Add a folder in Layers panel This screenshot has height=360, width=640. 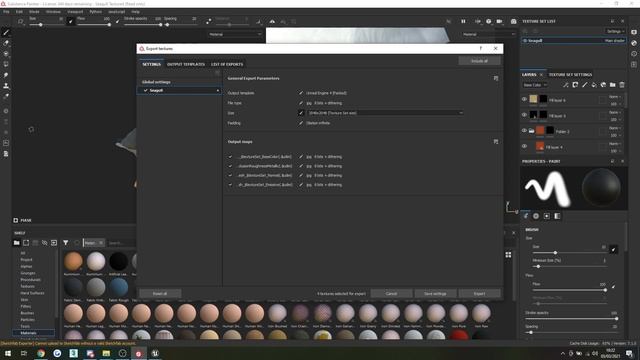(613, 85)
